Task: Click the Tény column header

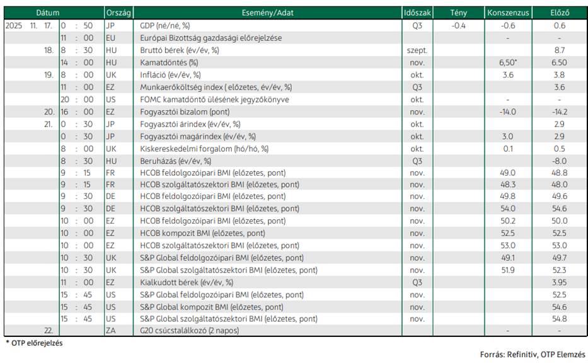Action: (458, 13)
